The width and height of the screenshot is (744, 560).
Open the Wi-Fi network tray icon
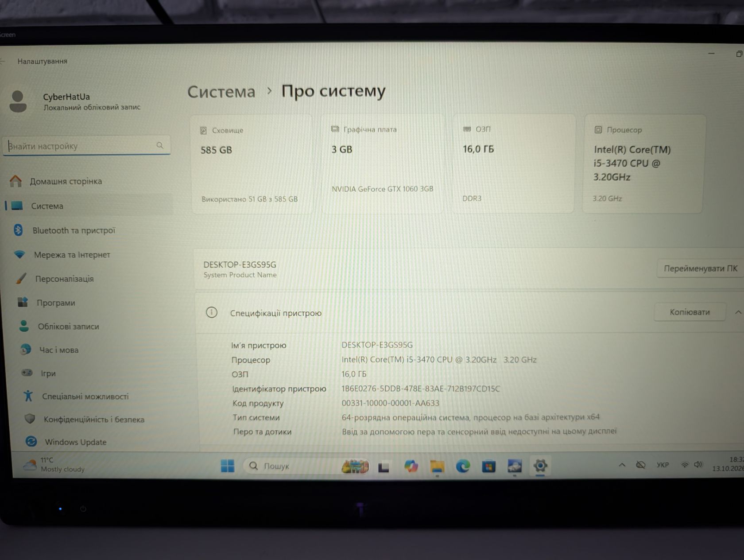pyautogui.click(x=685, y=465)
